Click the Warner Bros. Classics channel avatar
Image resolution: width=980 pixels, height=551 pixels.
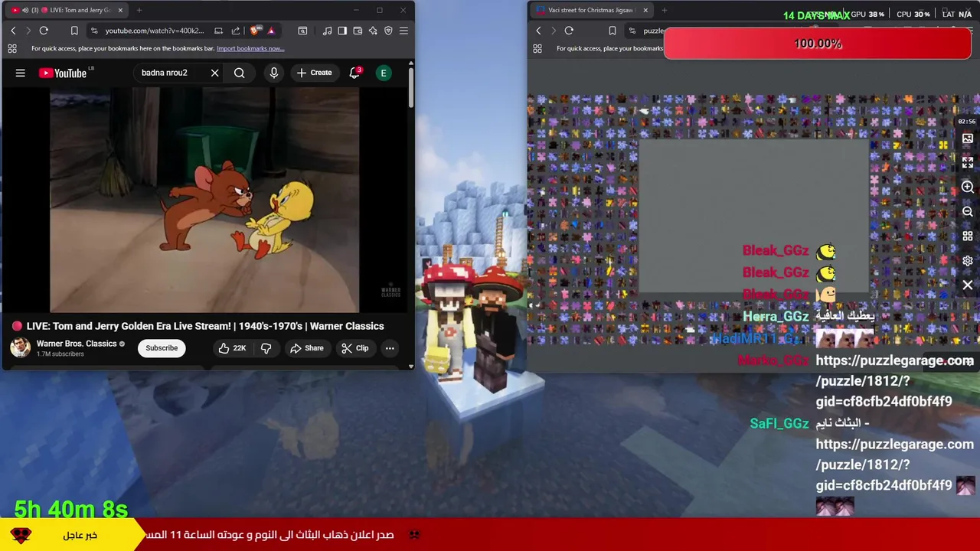(20, 347)
